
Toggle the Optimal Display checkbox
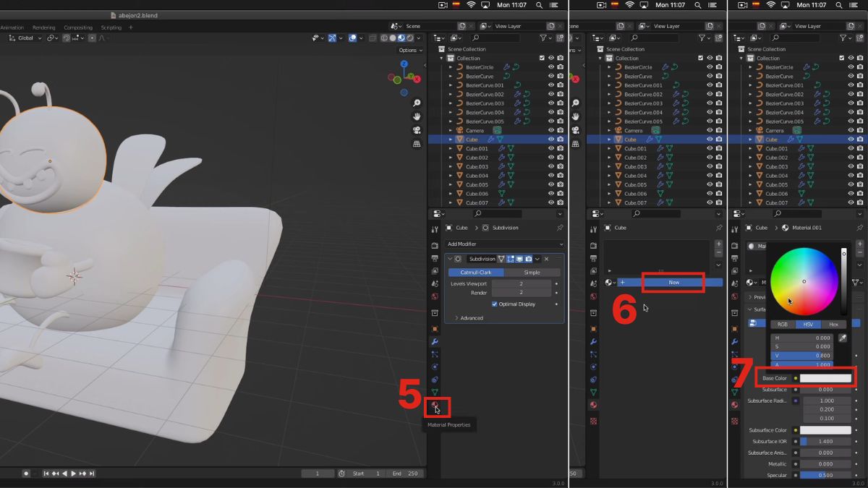(x=495, y=304)
